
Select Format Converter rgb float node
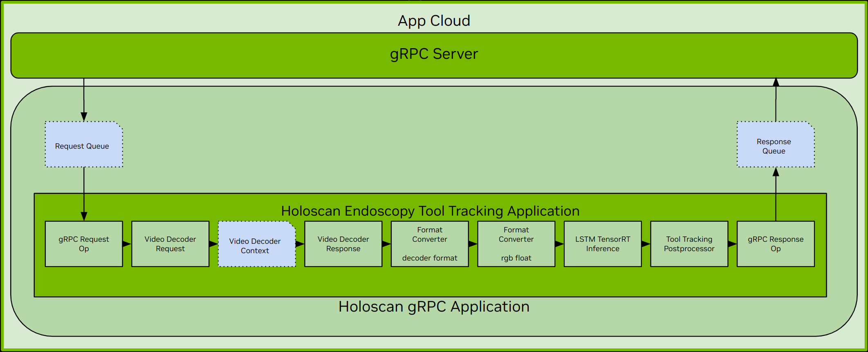point(516,244)
